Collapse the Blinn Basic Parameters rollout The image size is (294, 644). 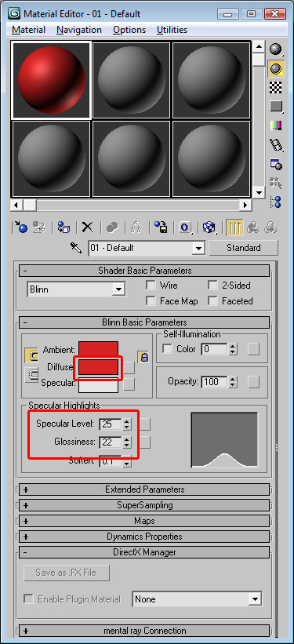point(144,322)
